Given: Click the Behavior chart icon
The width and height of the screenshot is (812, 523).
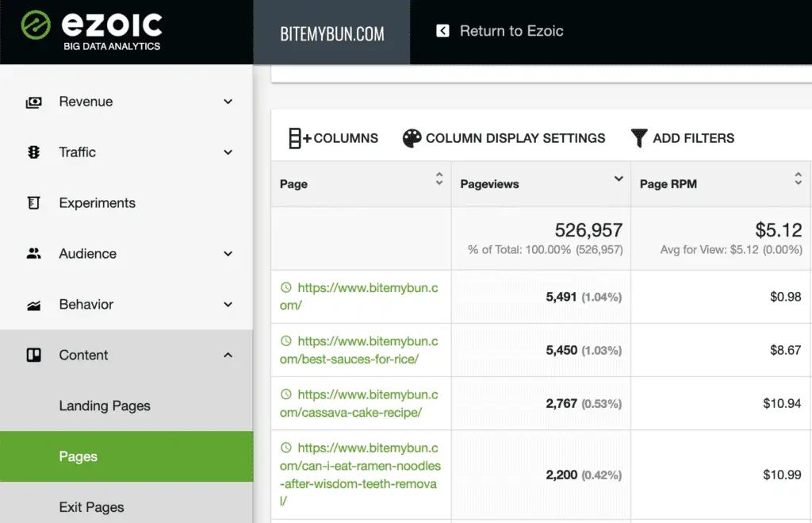Looking at the screenshot, I should click(33, 306).
